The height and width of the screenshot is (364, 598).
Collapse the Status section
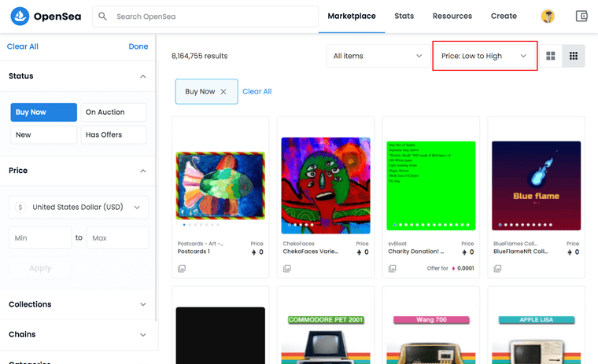(143, 76)
